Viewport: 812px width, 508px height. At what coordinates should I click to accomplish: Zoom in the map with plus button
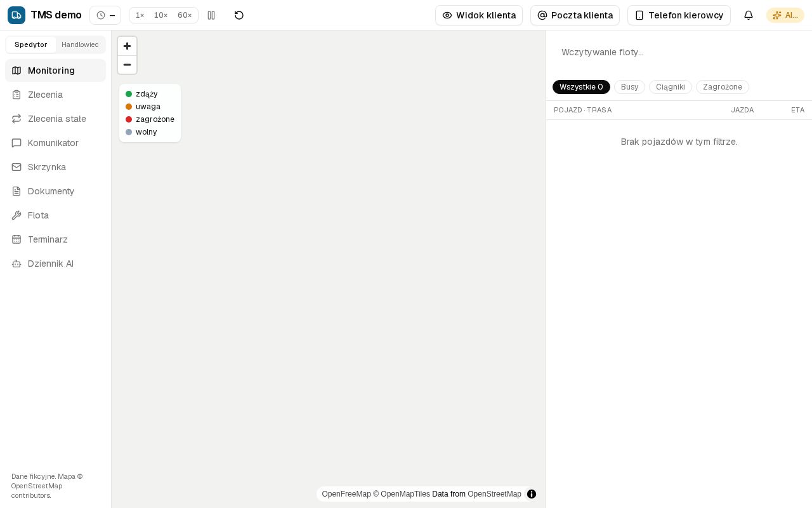[x=127, y=46]
